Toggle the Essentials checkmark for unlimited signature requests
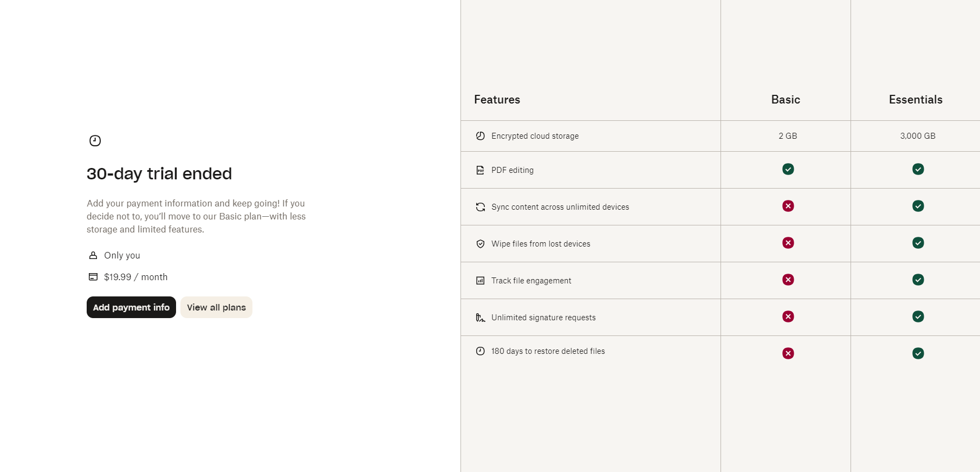Screen dimensions: 980x472 coord(918,317)
